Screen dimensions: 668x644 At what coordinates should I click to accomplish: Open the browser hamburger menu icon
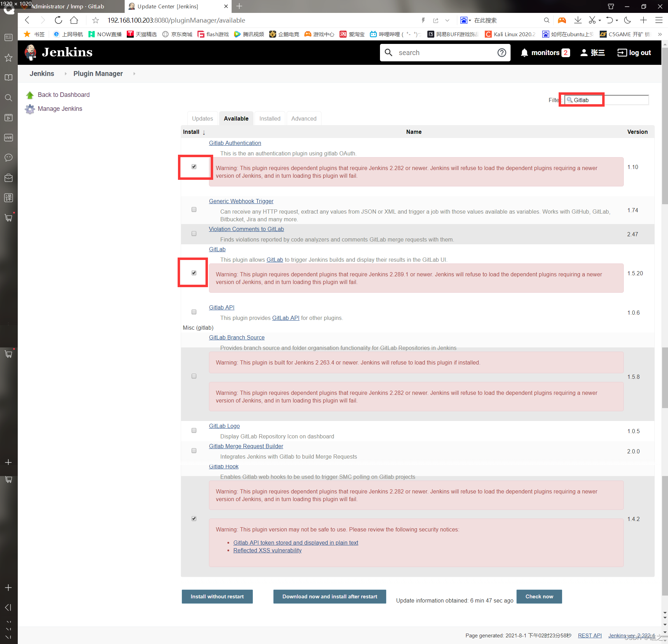659,20
